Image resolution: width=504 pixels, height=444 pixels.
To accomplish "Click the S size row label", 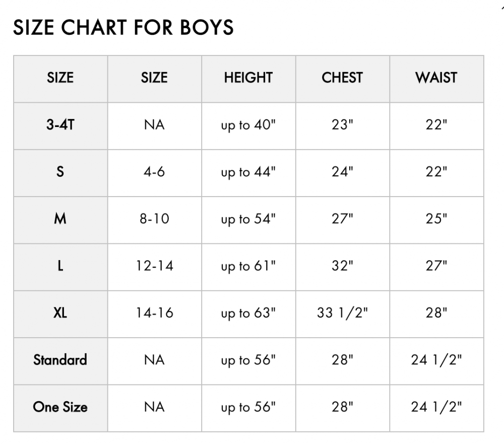I will [x=60, y=172].
